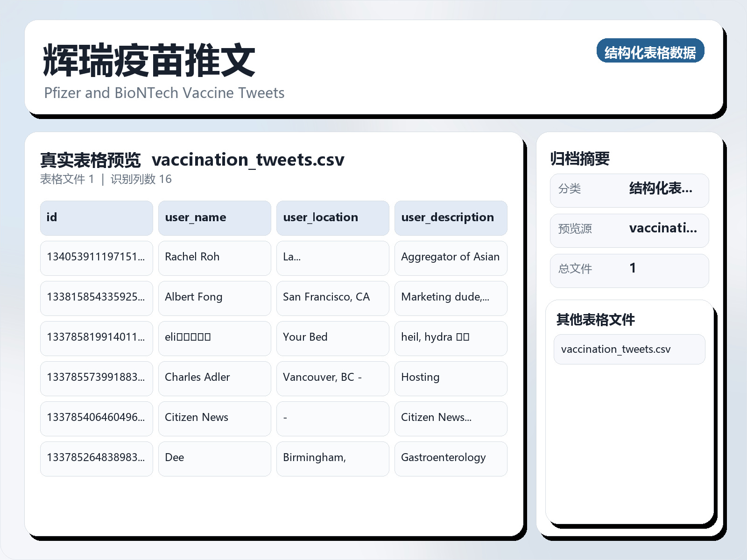The width and height of the screenshot is (747, 560).
Task: Click the Citizen News user cell
Action: pos(214,418)
